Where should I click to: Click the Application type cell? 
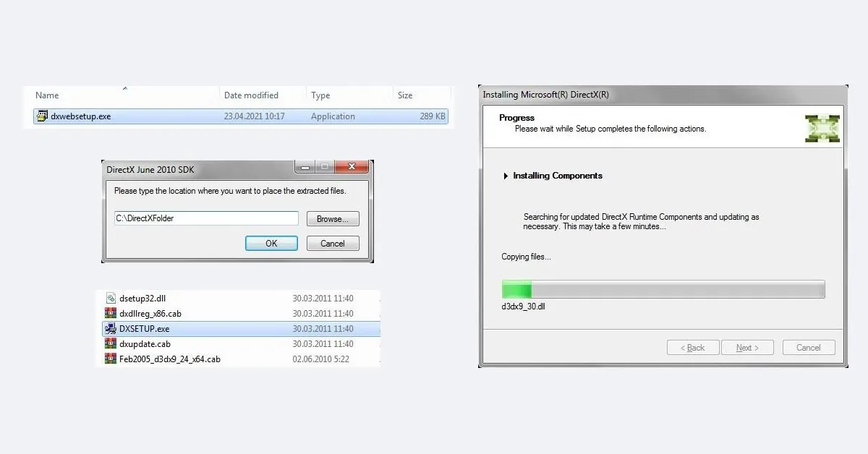click(x=333, y=116)
